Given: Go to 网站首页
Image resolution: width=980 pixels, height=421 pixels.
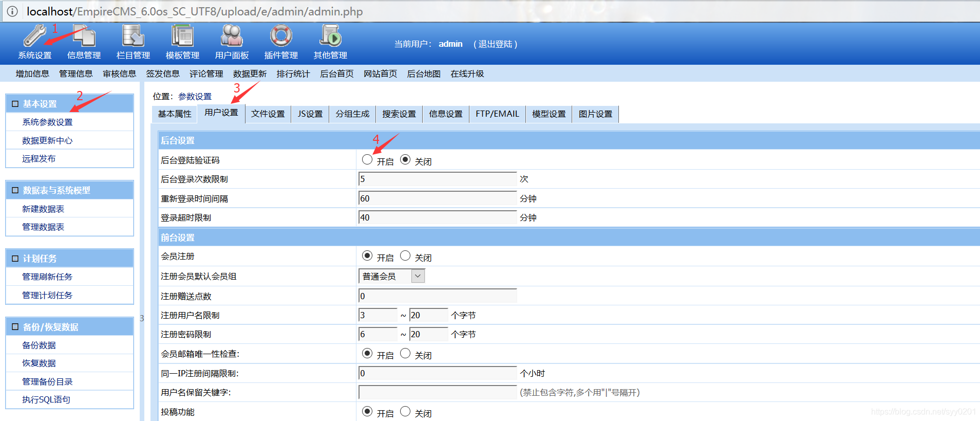Looking at the screenshot, I should [x=381, y=74].
